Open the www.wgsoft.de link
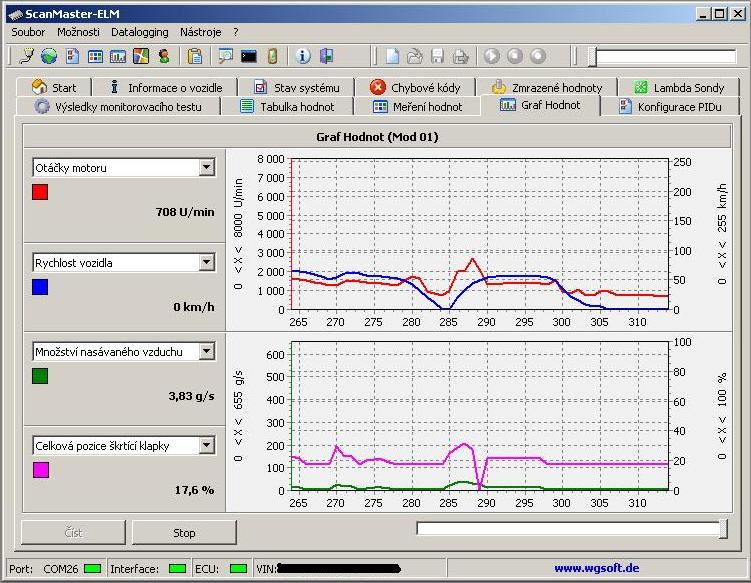Image resolution: width=751 pixels, height=583 pixels. pos(596,568)
